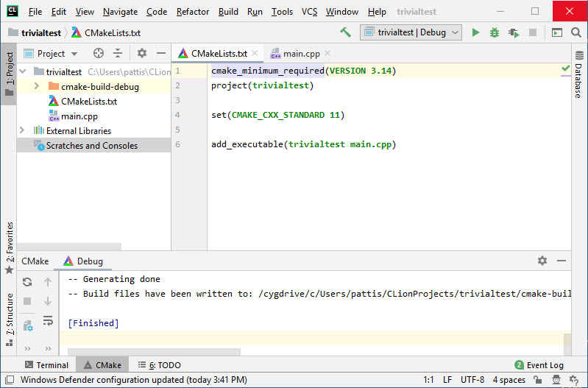The image size is (588, 388).
Task: Click the Search Everywhere magnifier icon
Action: (575, 32)
